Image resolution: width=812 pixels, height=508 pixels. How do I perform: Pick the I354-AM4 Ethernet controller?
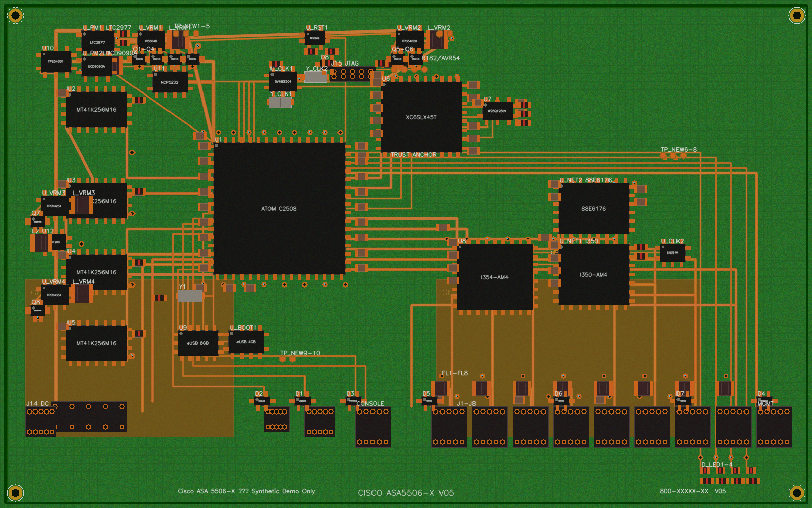[x=495, y=277]
